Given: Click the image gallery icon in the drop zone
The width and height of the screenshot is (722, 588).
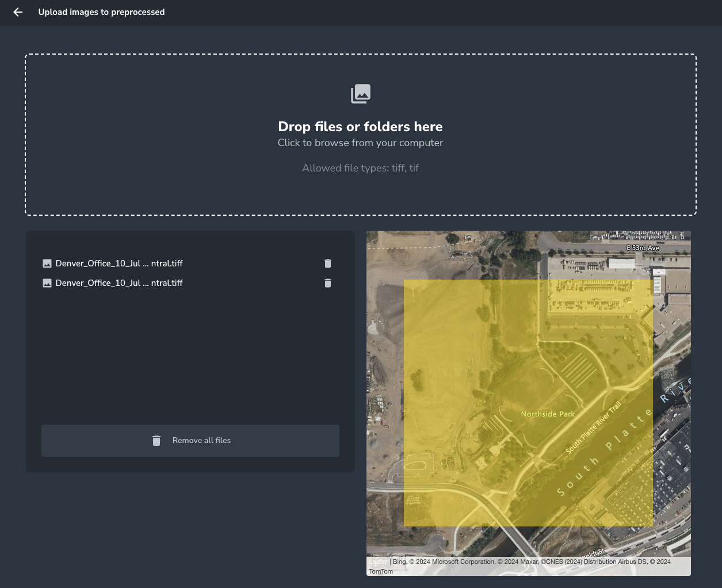Looking at the screenshot, I should pyautogui.click(x=361, y=94).
